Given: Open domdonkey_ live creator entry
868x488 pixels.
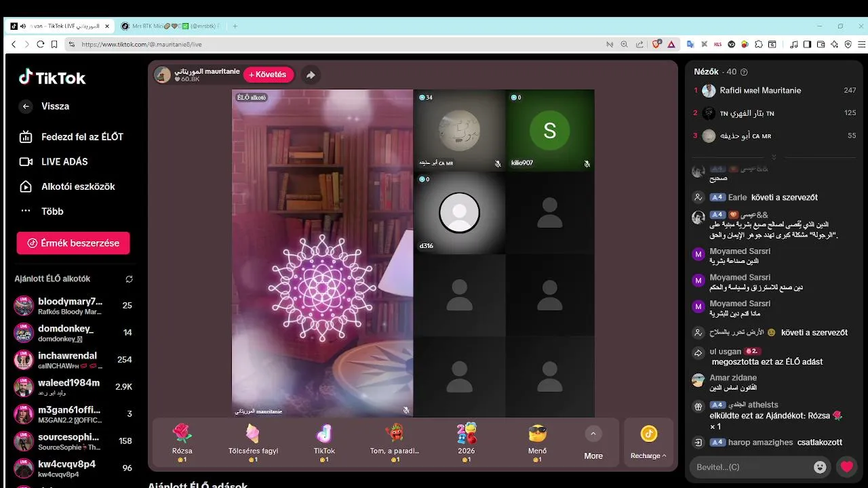Looking at the screenshot, I should [x=73, y=333].
